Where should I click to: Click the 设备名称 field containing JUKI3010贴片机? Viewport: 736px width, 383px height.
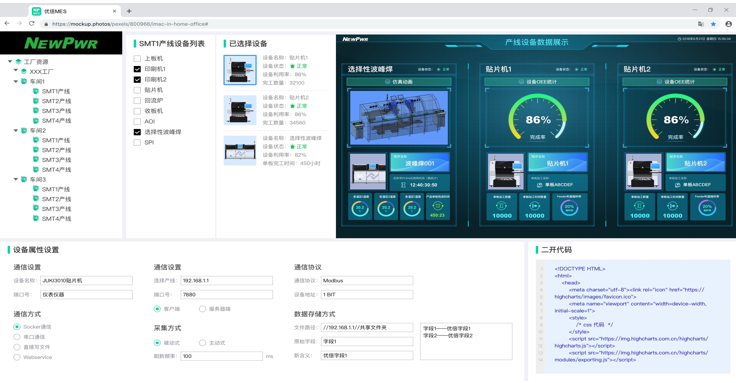point(86,281)
